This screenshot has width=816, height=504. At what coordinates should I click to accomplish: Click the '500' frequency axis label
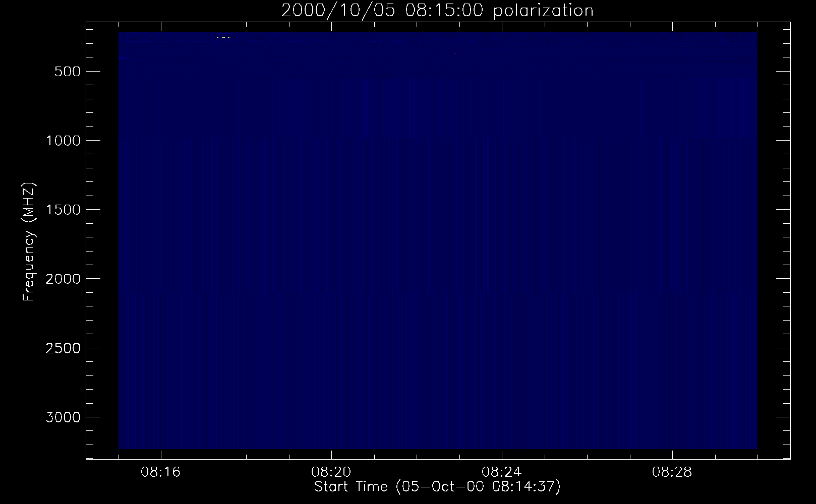[x=68, y=72]
